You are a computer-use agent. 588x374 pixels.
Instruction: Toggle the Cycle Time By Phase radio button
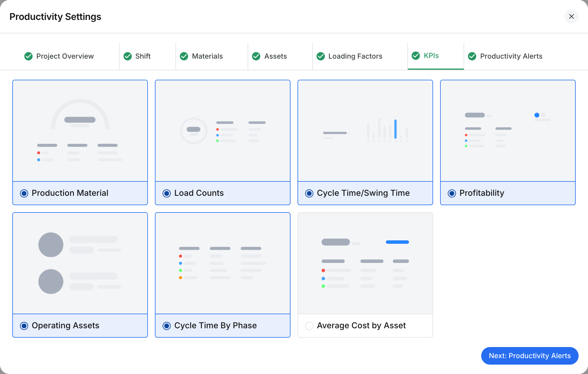tap(167, 326)
